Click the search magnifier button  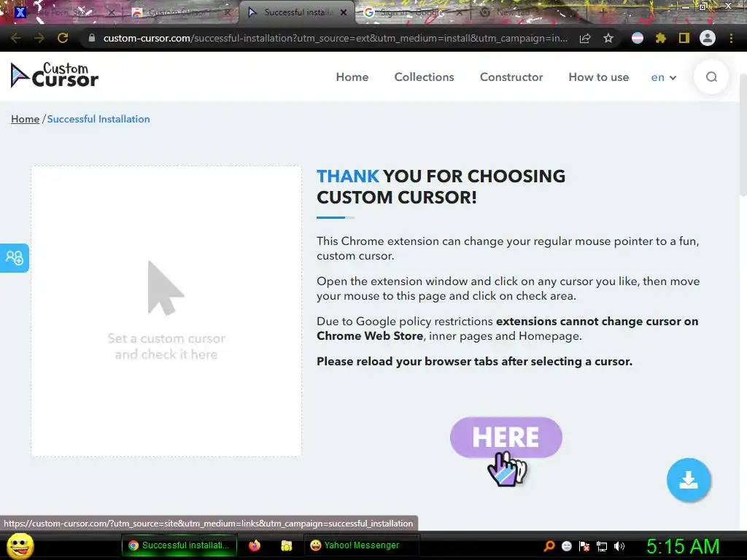tap(711, 77)
